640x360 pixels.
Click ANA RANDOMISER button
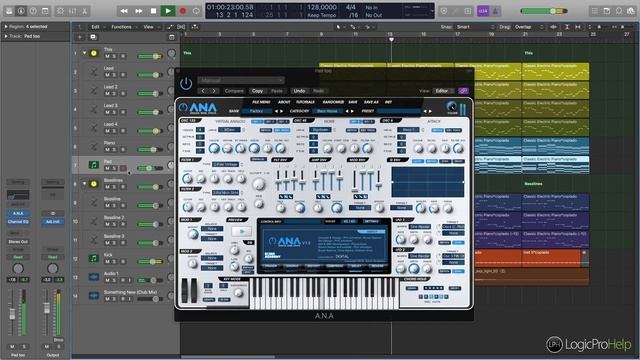tap(333, 102)
